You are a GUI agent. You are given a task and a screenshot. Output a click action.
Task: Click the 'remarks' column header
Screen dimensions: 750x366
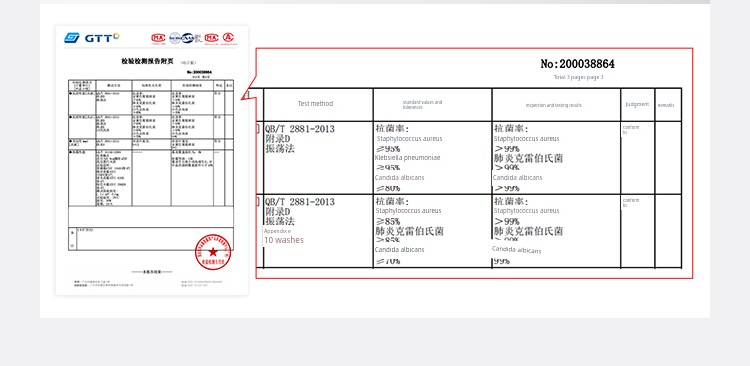[666, 105]
